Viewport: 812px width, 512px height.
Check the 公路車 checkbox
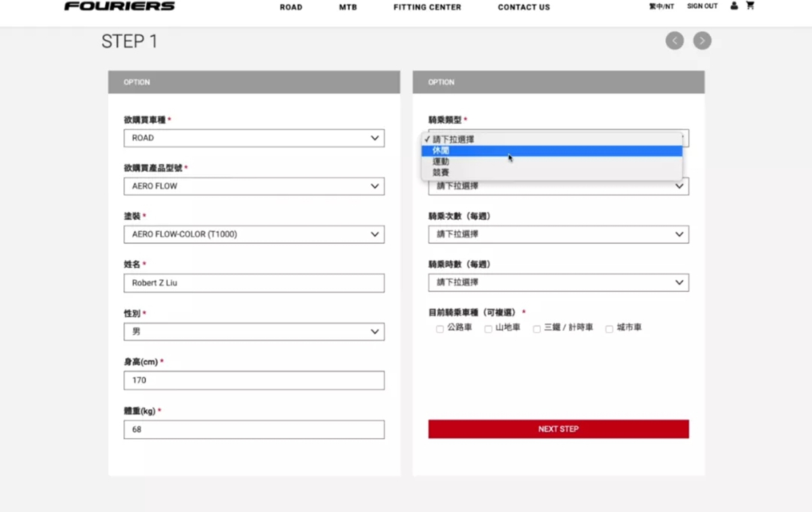coord(440,329)
